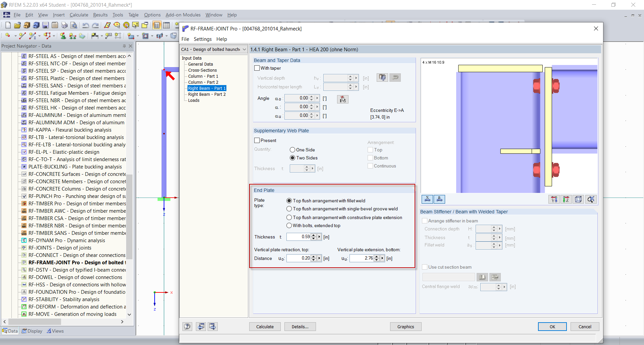Enable the With taper checkbox
The width and height of the screenshot is (644, 345).
257,68
